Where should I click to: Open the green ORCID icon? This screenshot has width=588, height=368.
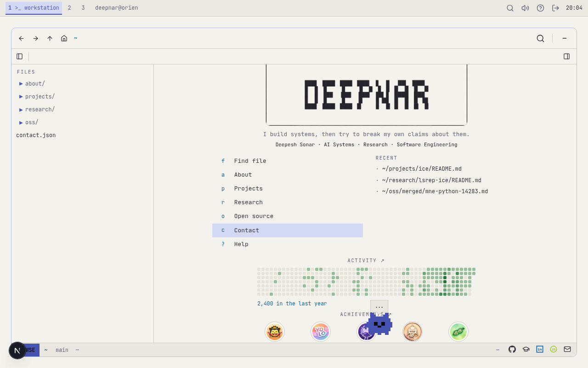coord(554,349)
